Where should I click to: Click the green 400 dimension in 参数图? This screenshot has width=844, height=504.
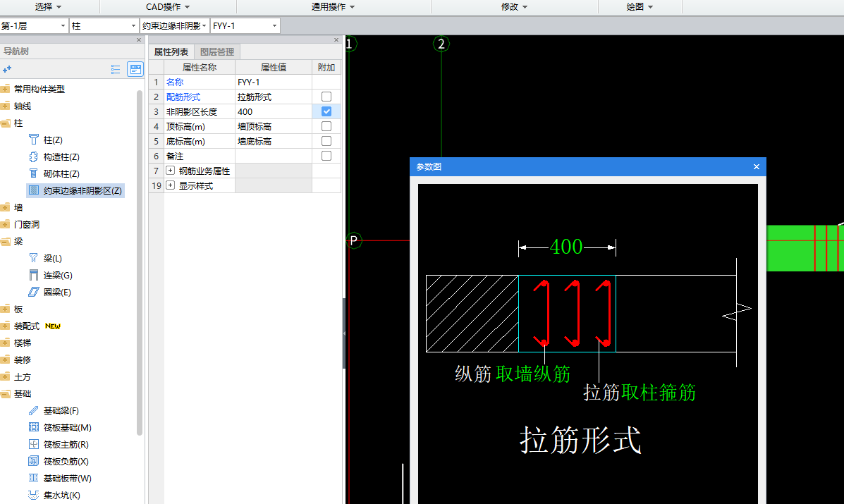point(566,247)
